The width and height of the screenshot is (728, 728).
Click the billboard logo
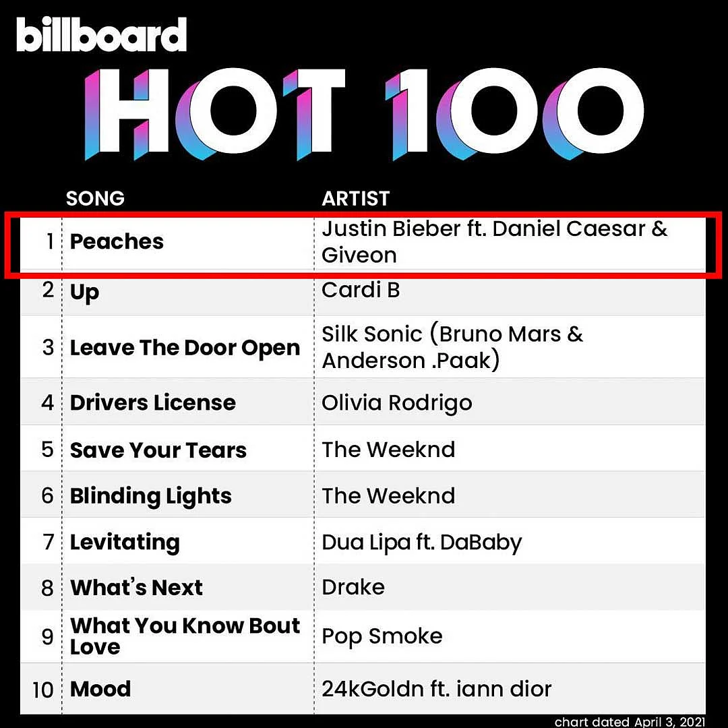[x=101, y=35]
